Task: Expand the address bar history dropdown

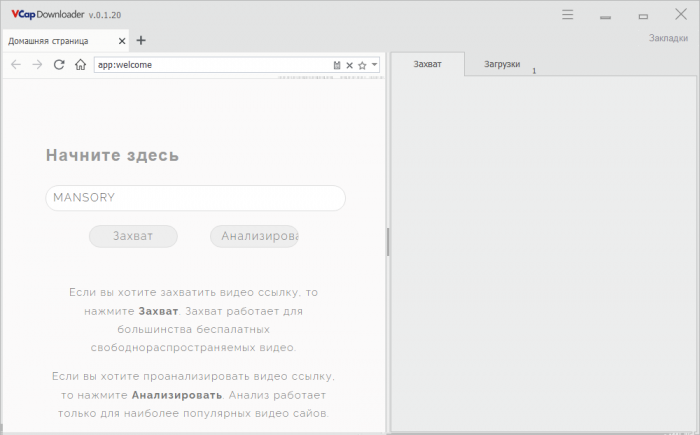Action: pyautogui.click(x=375, y=65)
